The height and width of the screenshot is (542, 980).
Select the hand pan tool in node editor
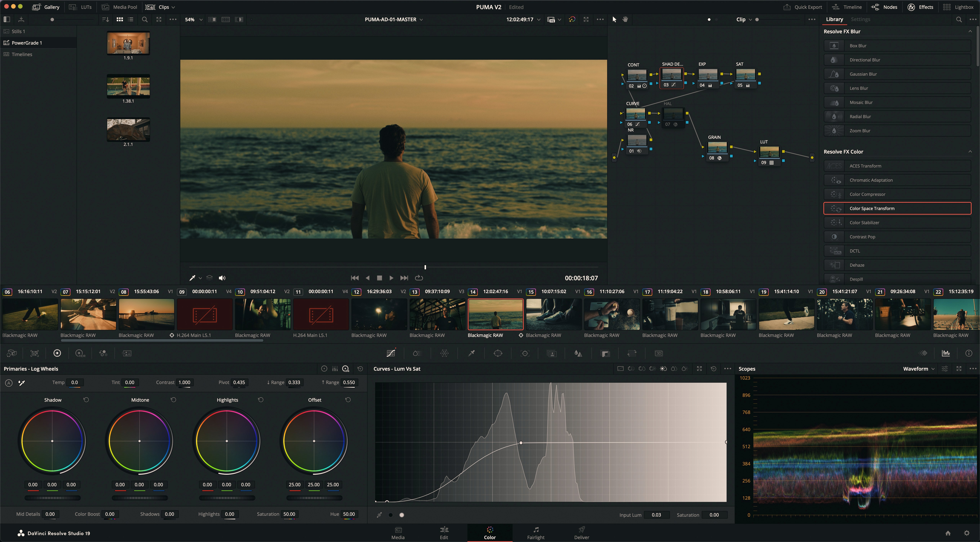click(x=625, y=19)
